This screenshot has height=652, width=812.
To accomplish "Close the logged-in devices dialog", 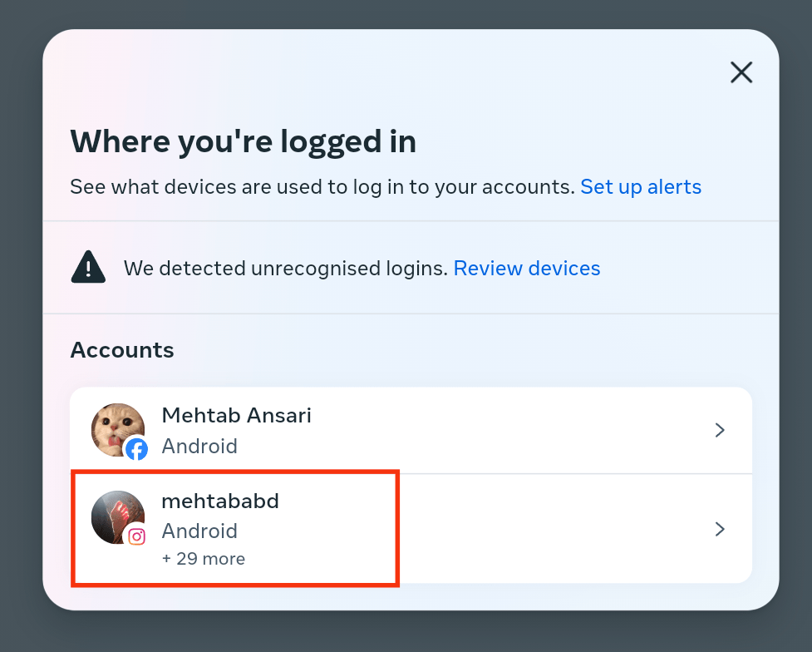I will pyautogui.click(x=741, y=72).
